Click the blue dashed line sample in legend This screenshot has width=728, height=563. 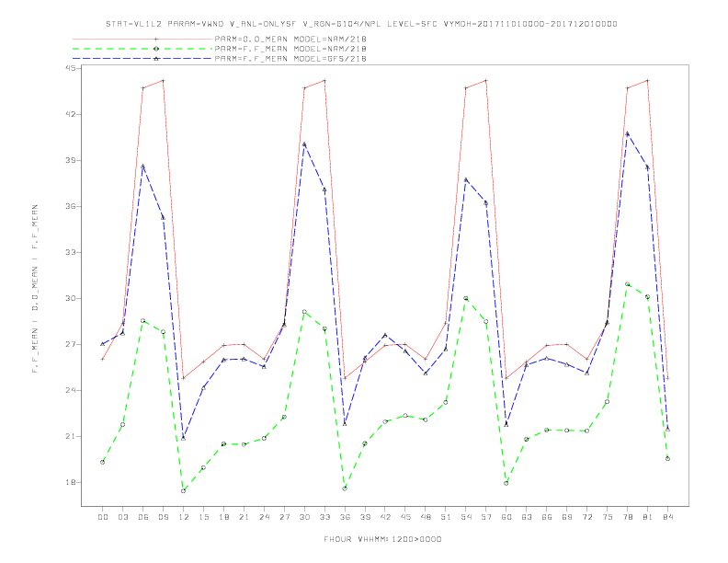[x=142, y=59]
